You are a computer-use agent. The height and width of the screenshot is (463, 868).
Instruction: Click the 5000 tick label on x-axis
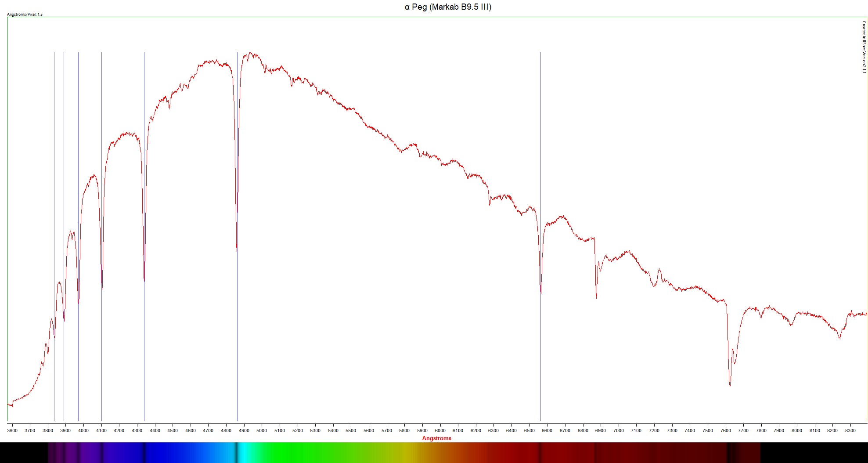(262, 430)
